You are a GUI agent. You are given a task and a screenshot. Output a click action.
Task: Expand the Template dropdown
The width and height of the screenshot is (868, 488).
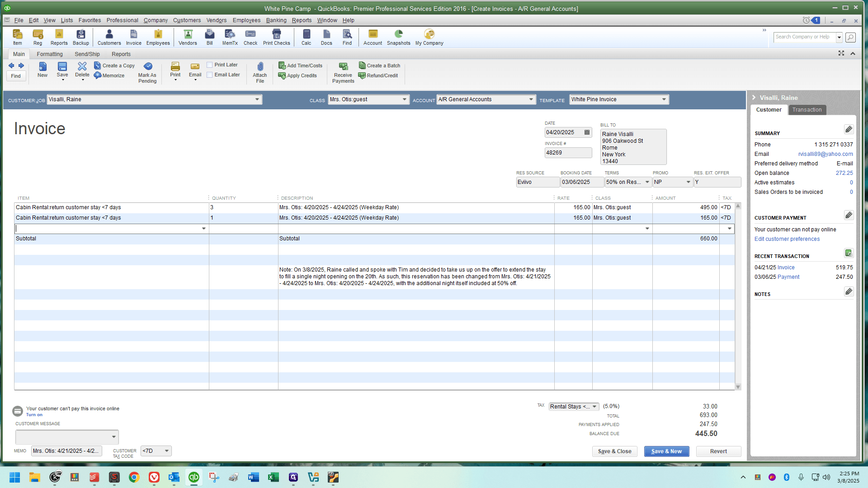[x=664, y=99]
